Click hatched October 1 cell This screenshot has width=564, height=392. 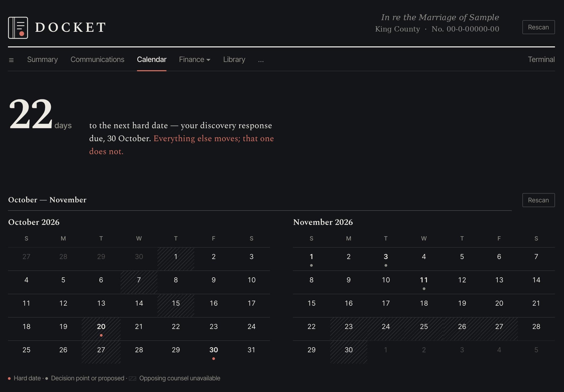176,259
